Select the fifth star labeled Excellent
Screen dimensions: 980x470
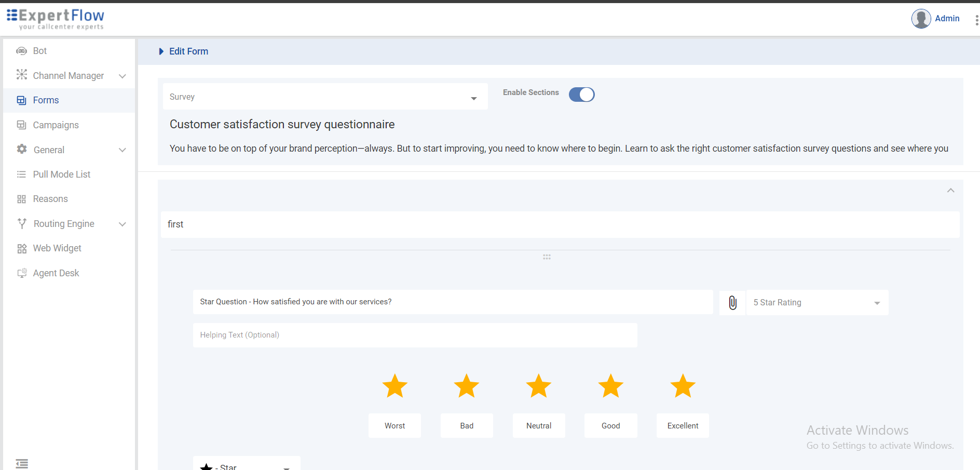pos(683,386)
